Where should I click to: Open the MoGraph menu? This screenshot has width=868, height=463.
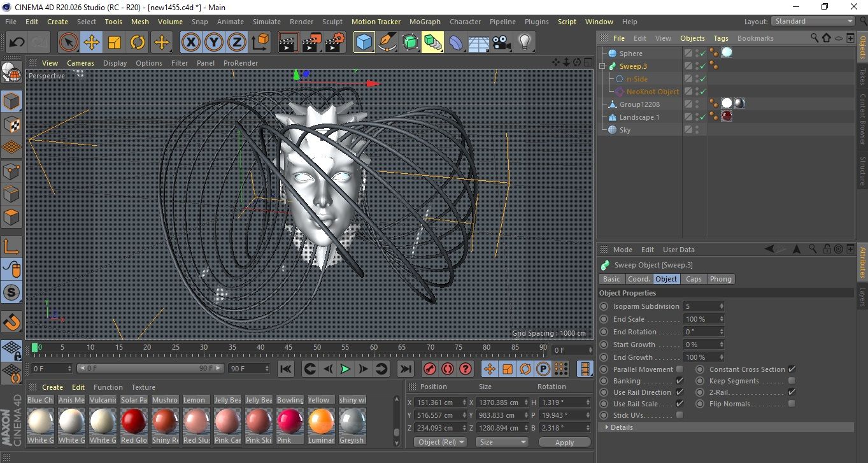425,22
